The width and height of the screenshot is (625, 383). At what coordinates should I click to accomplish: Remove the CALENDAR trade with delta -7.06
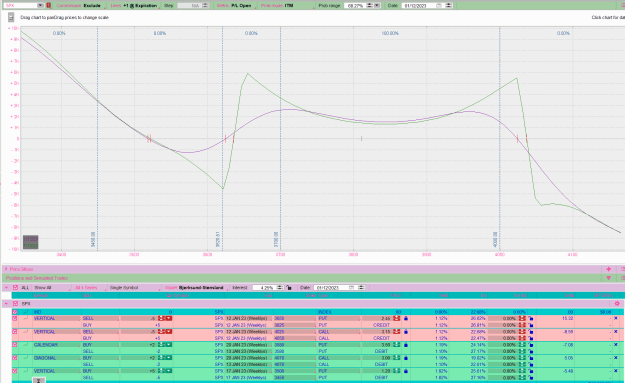click(x=616, y=345)
